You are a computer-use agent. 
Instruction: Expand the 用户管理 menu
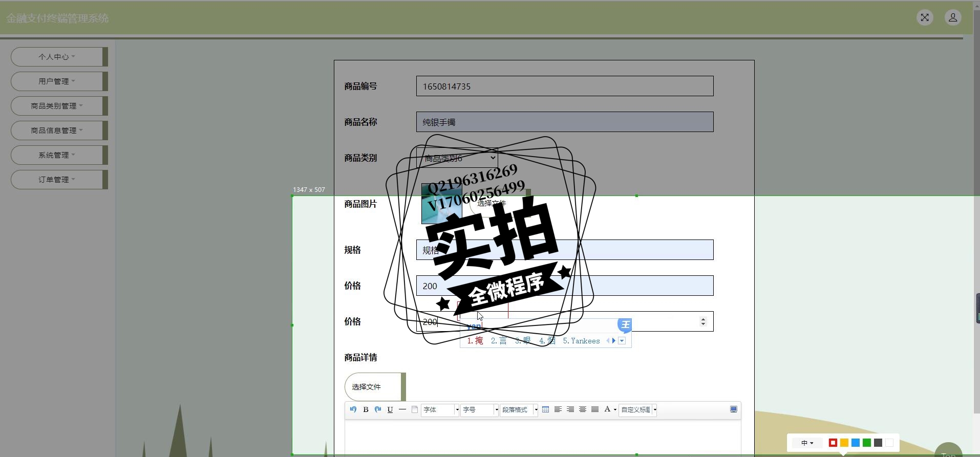click(x=59, y=81)
